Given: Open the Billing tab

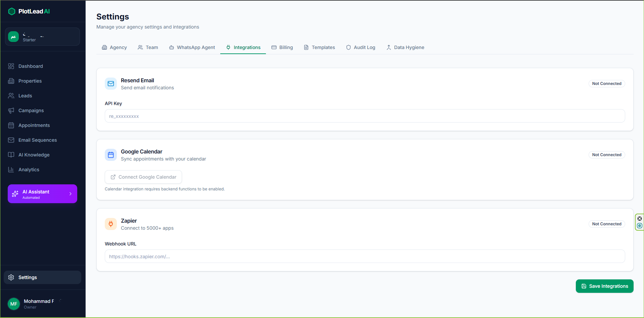Looking at the screenshot, I should 282,47.
